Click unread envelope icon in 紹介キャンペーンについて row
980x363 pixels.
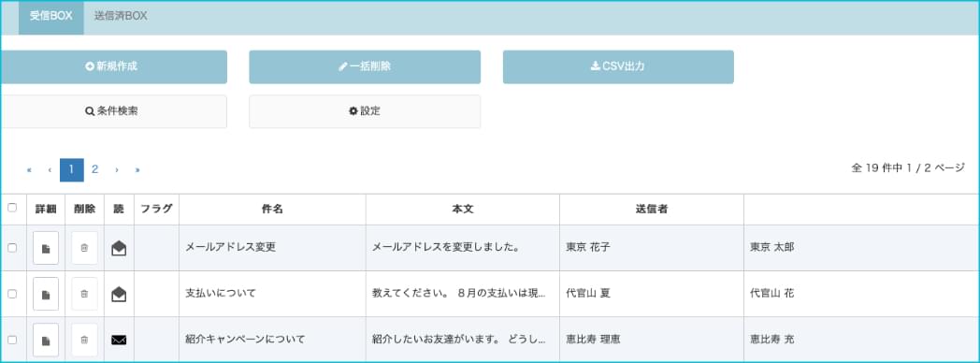point(119,340)
